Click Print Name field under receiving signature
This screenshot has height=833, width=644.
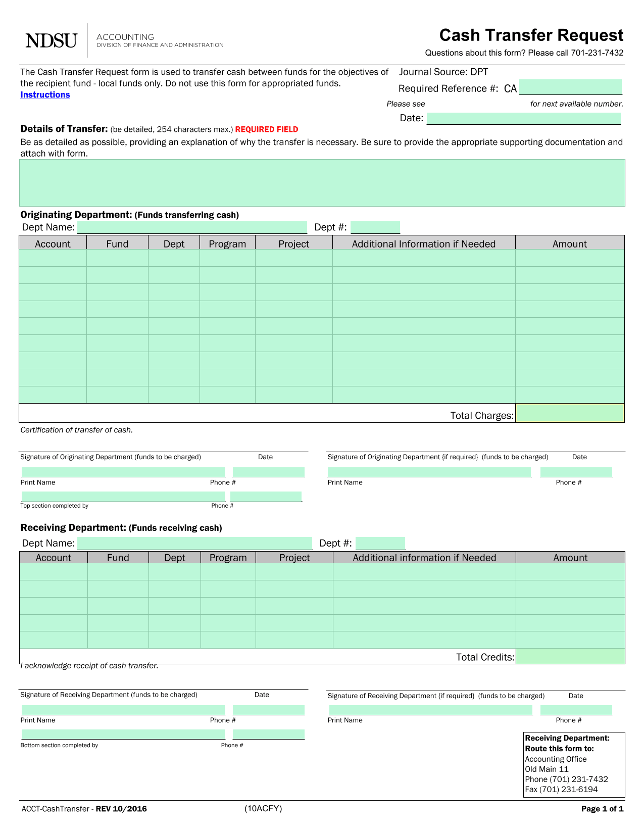pos(123,710)
